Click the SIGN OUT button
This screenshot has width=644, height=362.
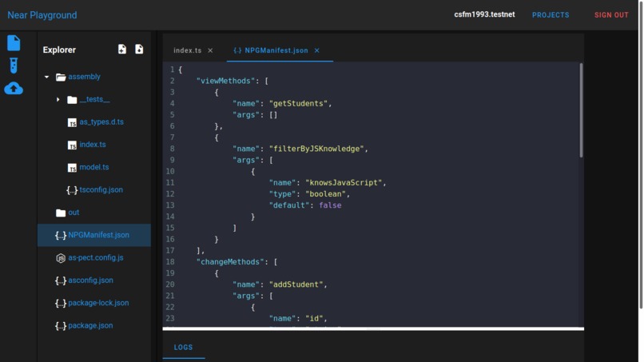tap(611, 15)
